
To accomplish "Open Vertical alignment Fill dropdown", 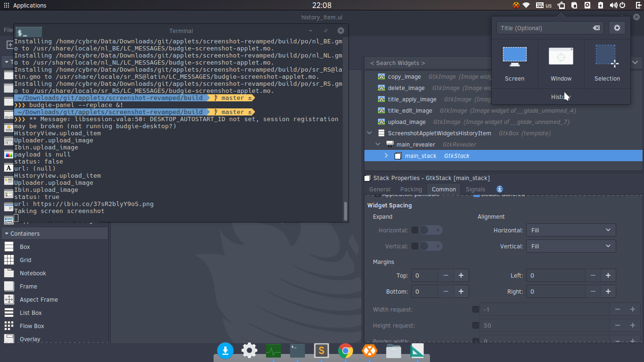I will coord(571,246).
